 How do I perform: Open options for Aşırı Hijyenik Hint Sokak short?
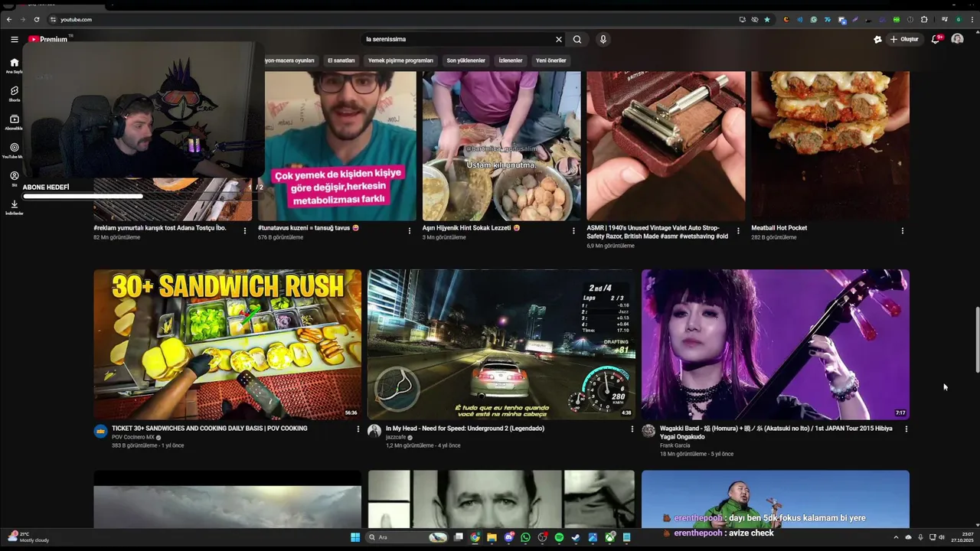tap(573, 230)
